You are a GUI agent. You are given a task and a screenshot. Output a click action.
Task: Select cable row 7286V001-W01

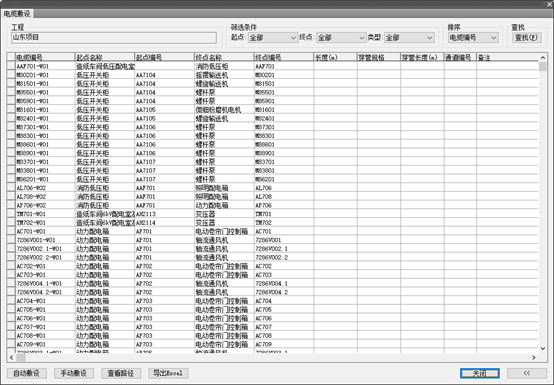pyautogui.click(x=272, y=240)
